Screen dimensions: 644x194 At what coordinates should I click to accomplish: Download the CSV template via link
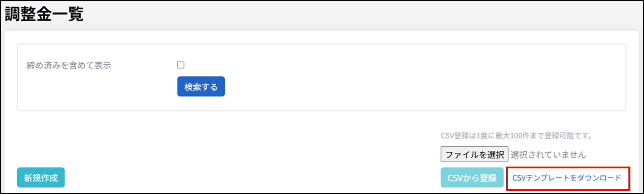(566, 178)
